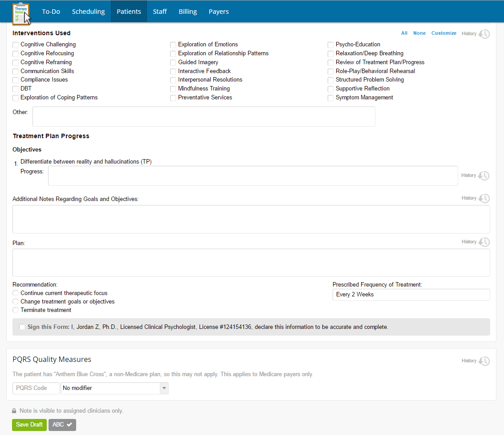Open the Billing tab
The image size is (504, 435).
[x=188, y=12]
